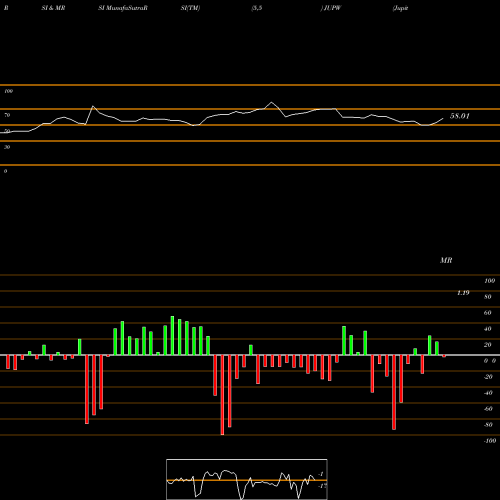Click the '(5,5' parameter text
This screenshot has height=500, width=500.
coord(257,8)
